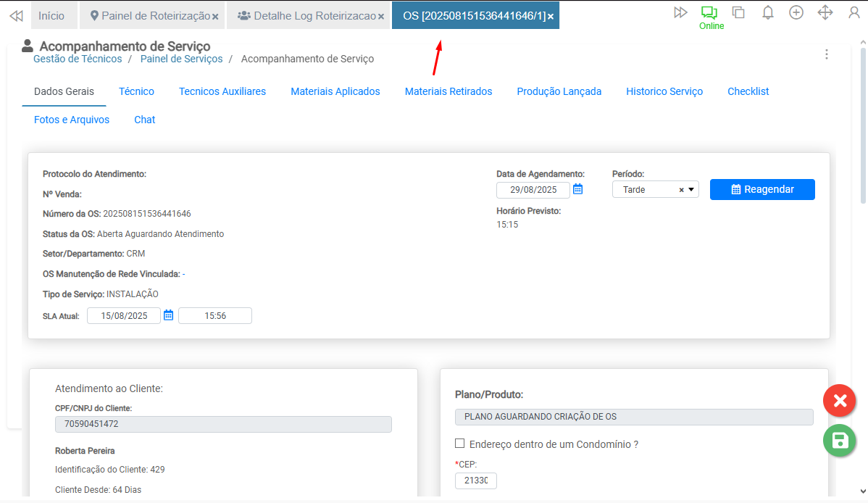Open the three-dot options menu
This screenshot has width=868, height=503.
(x=827, y=54)
